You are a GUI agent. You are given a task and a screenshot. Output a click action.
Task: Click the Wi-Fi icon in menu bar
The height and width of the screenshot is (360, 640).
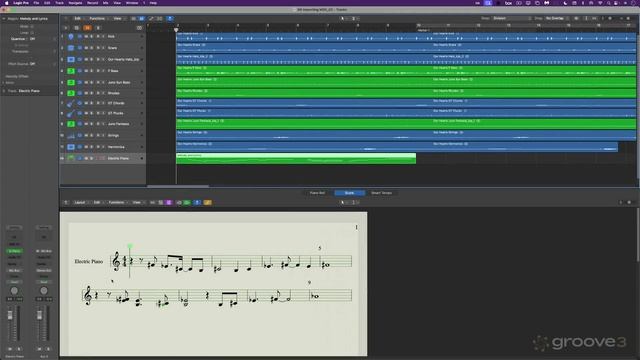click(x=600, y=3)
